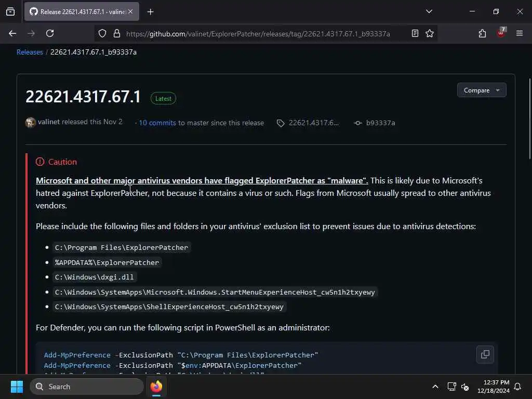Screen dimensions: 532x399
Task: Open the muted volume tray icon
Action: tap(465, 387)
